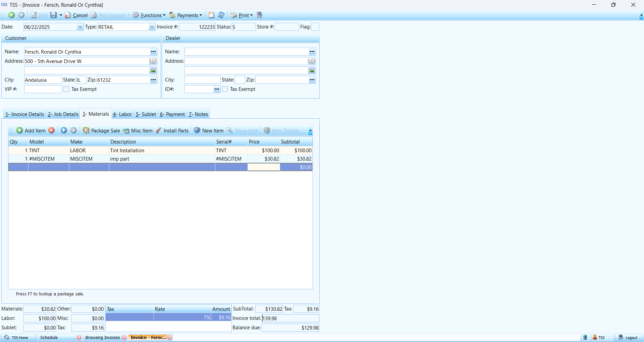644x342 pixels.
Task: Toggle dealer Tax Exempt checkbox
Action: click(225, 89)
